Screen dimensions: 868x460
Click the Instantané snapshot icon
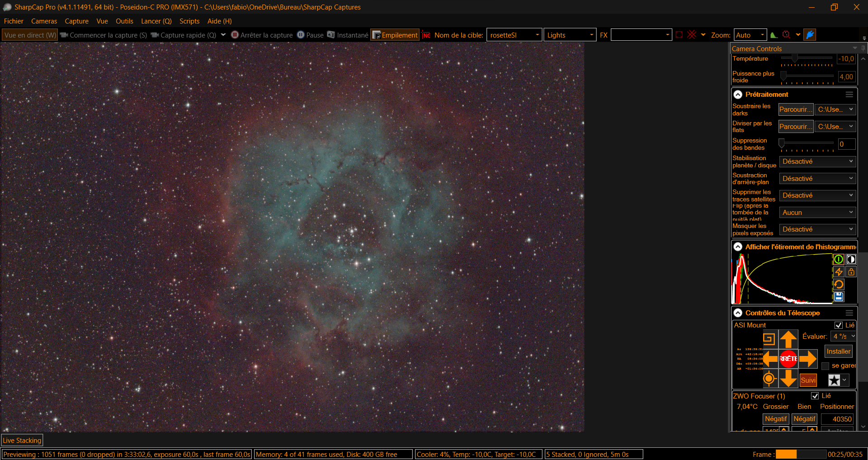pos(331,35)
